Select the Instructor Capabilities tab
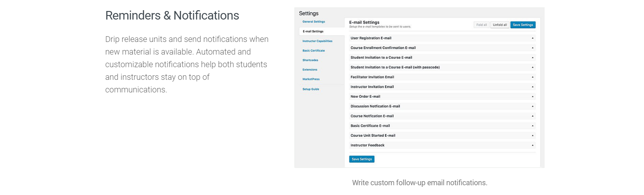Screen dimensions: 644x195 tap(317, 41)
